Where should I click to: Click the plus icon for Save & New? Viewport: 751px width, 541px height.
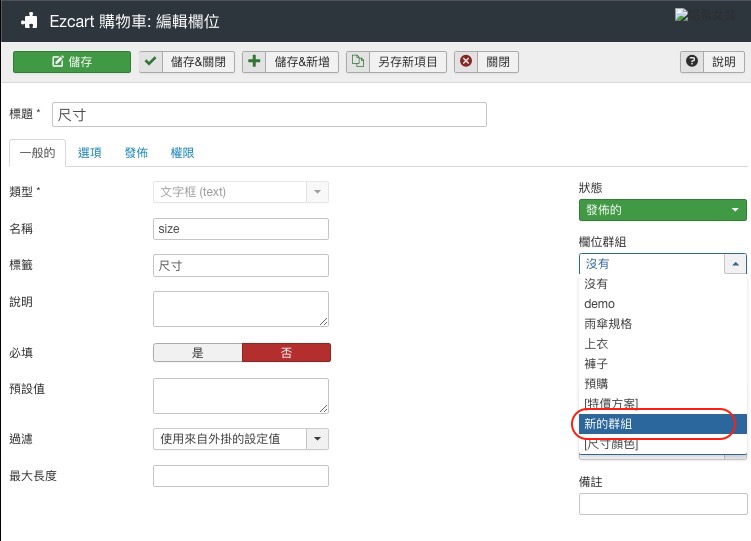tap(255, 62)
